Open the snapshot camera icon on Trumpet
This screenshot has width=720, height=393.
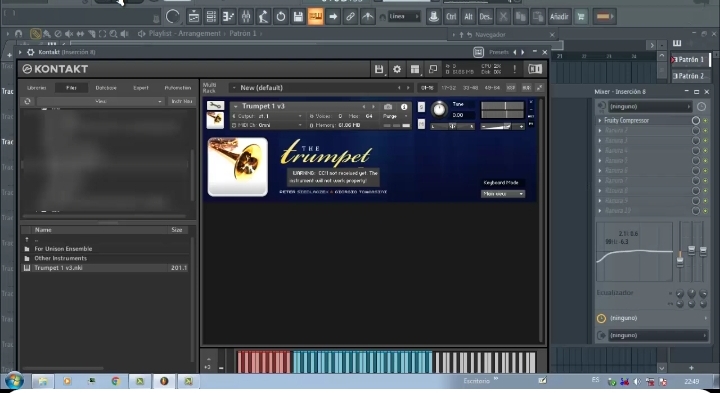point(388,107)
